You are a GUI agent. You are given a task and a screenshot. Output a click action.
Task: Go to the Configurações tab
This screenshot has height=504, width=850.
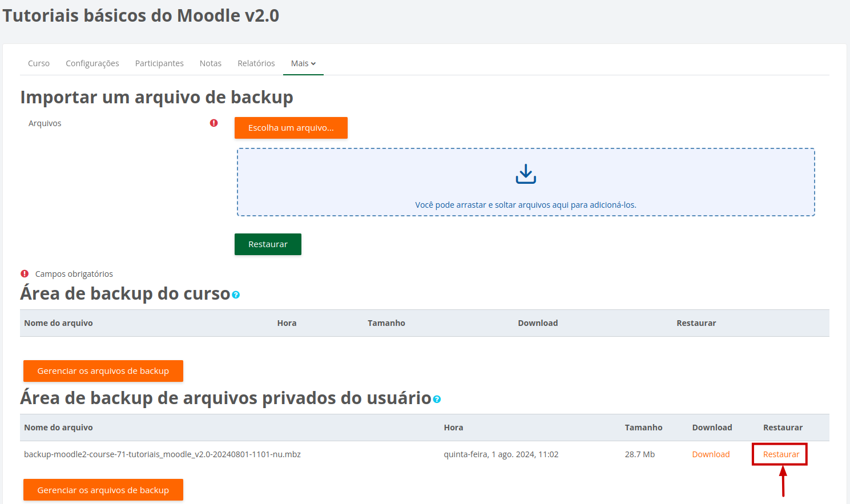coord(92,63)
